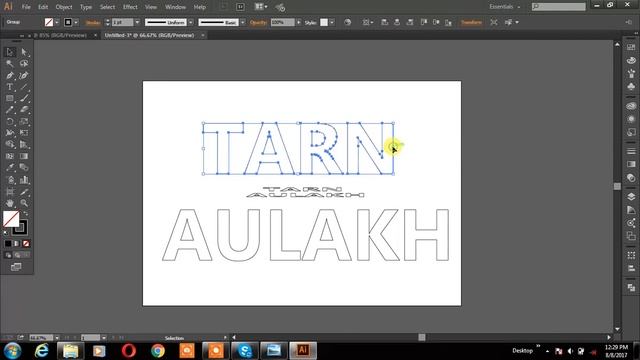Click the Recolor Artwork icon
The height and width of the screenshot is (360, 640).
click(x=347, y=22)
